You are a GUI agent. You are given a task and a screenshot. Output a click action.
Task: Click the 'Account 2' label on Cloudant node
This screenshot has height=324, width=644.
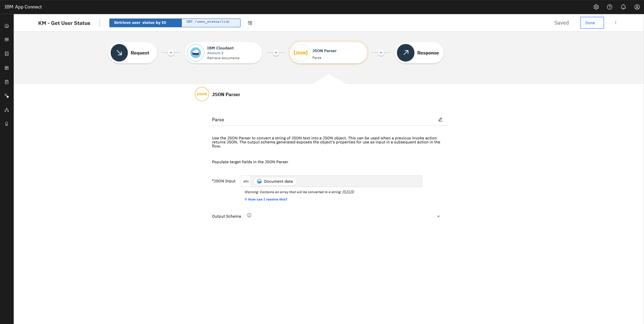(215, 53)
